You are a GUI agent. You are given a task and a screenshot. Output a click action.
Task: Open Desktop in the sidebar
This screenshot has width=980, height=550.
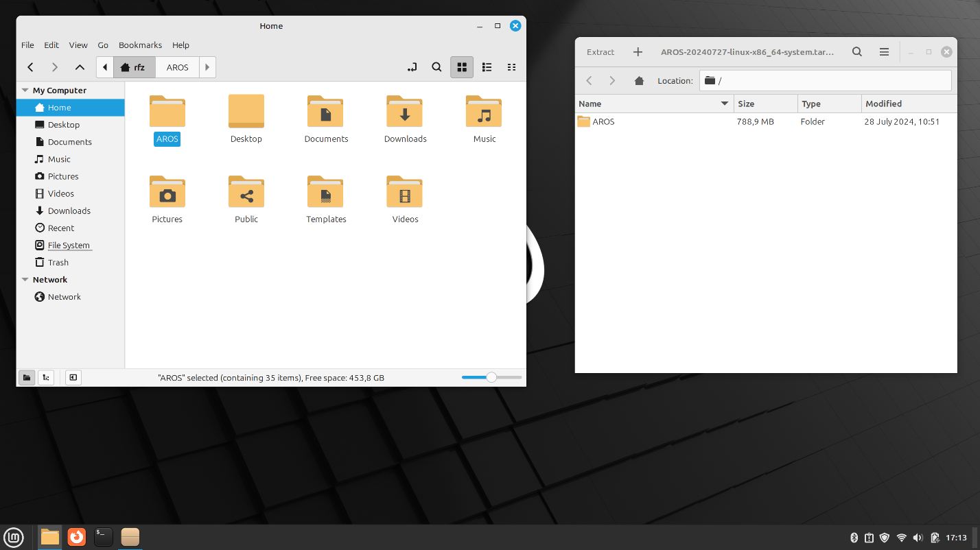pos(71,125)
